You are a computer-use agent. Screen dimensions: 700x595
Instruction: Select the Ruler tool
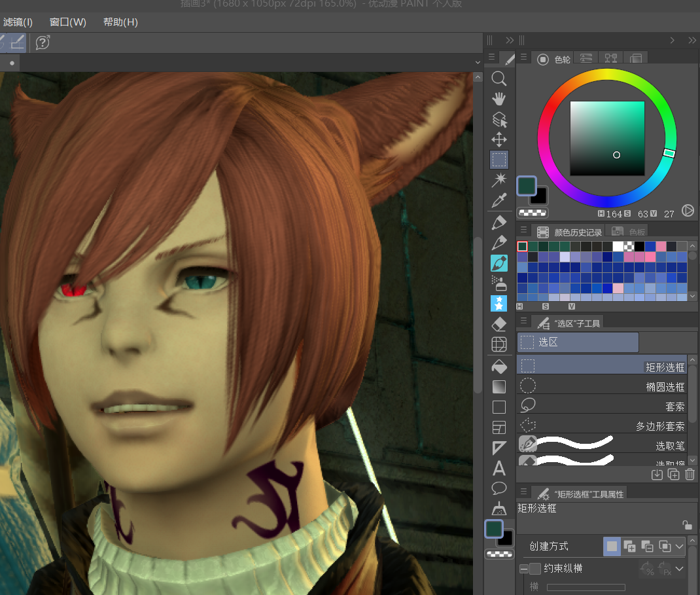tap(499, 448)
